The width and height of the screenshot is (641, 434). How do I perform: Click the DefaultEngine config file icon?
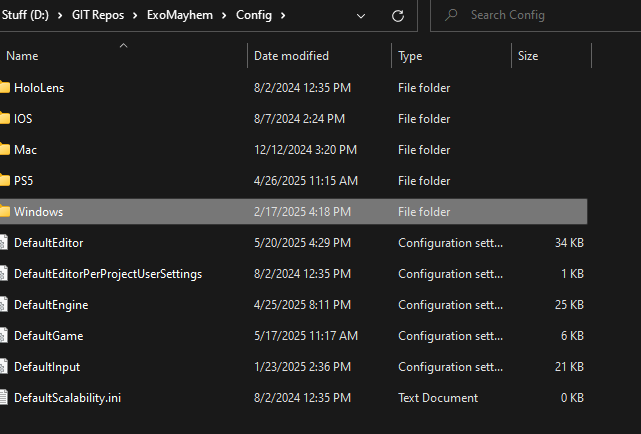4,305
